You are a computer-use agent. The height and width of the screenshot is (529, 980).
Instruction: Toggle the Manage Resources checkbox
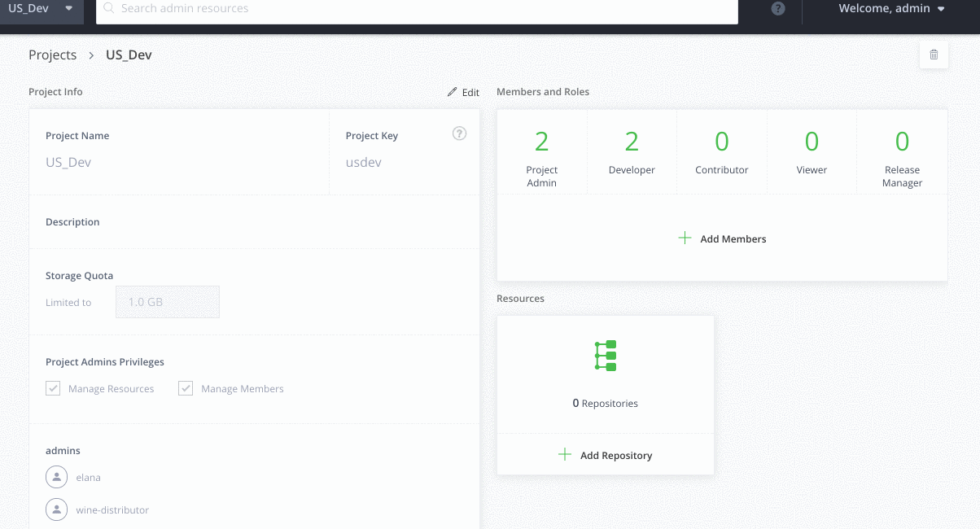click(53, 388)
